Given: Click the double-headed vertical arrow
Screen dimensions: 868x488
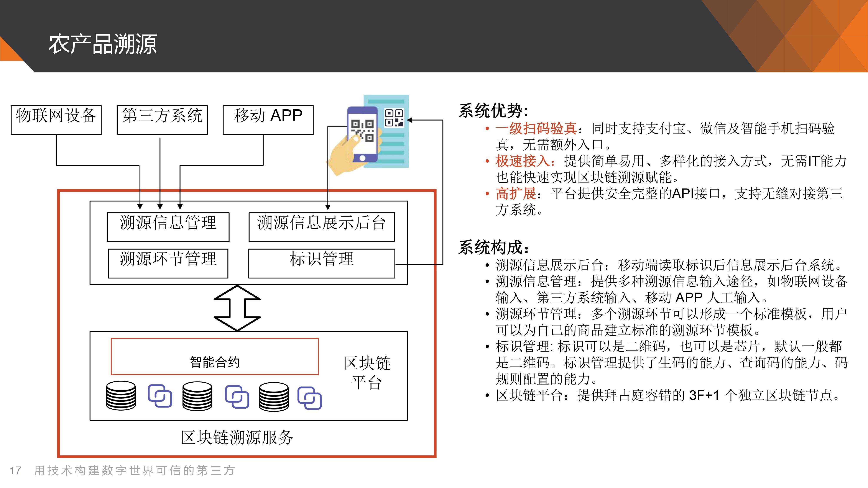Looking at the screenshot, I should [237, 308].
